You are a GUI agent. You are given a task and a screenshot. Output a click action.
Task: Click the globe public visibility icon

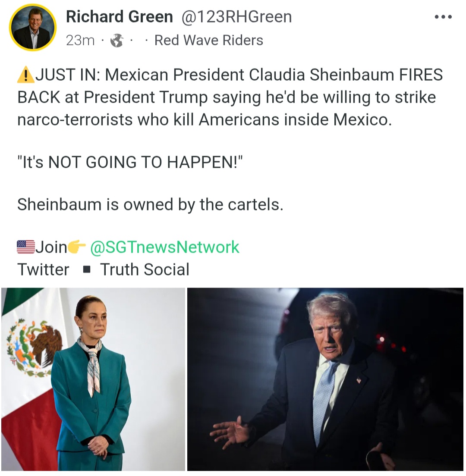click(116, 41)
